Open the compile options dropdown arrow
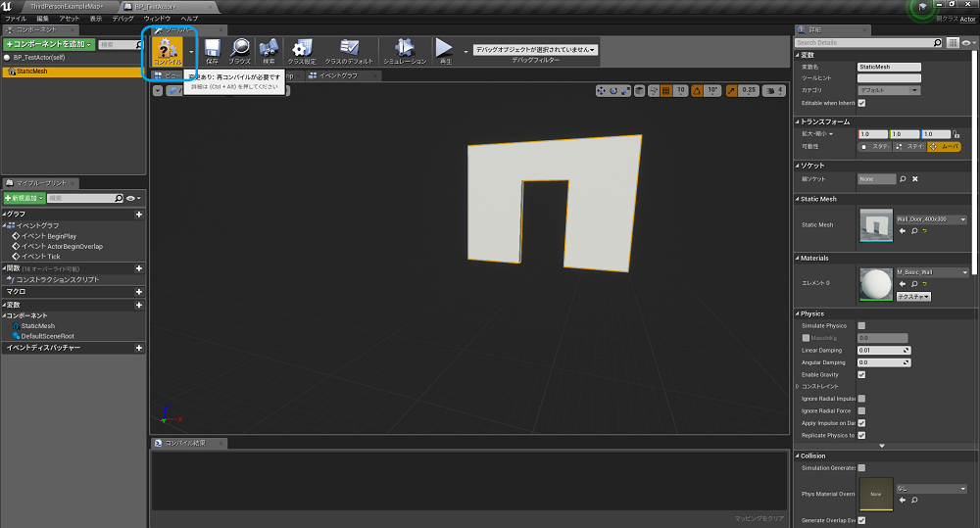 click(x=191, y=52)
